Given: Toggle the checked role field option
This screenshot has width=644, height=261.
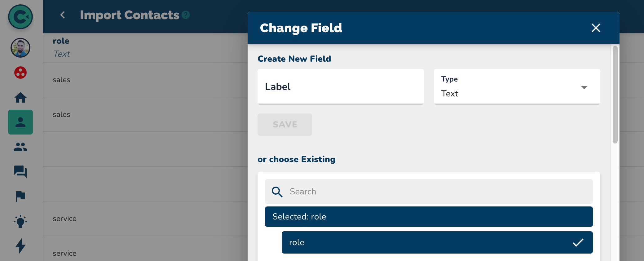Looking at the screenshot, I should [437, 242].
